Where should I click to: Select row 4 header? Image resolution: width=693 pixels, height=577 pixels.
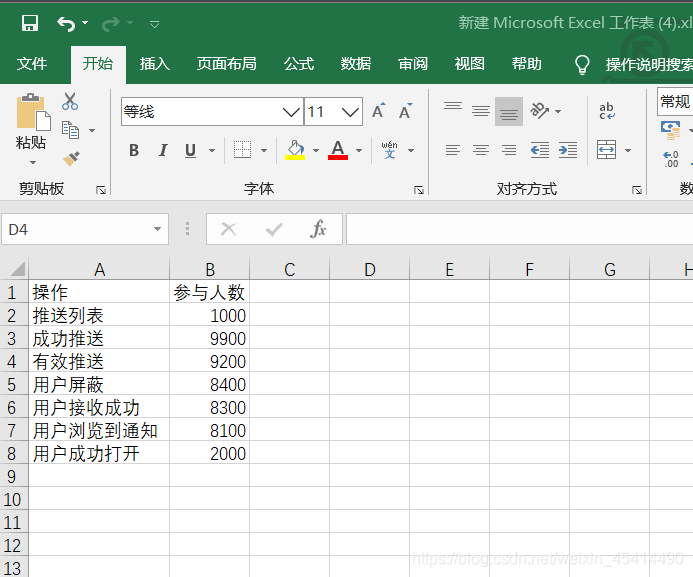(x=13, y=361)
